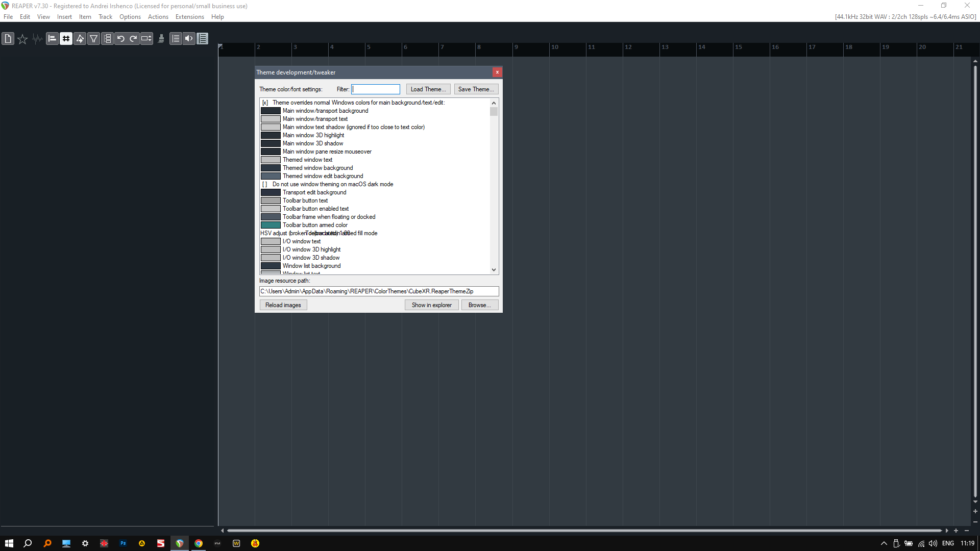Open the Actions menu

click(x=158, y=17)
